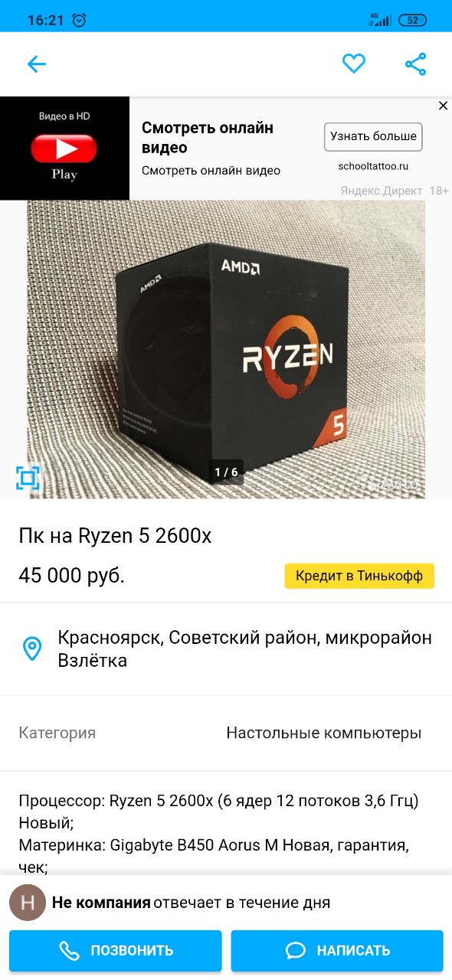Tap the back arrow icon
This screenshot has width=452, height=980.
(37, 64)
